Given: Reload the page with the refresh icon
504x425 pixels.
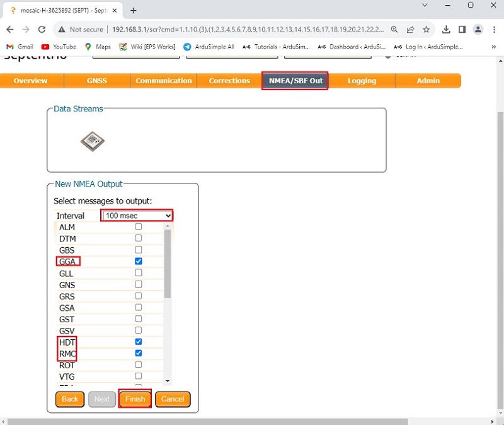Looking at the screenshot, I should point(42,30).
